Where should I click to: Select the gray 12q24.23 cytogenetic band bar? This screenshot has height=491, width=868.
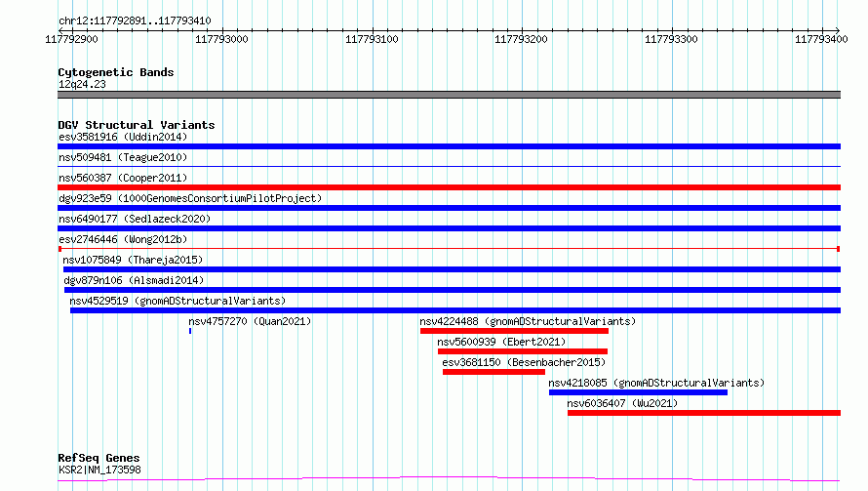449,95
